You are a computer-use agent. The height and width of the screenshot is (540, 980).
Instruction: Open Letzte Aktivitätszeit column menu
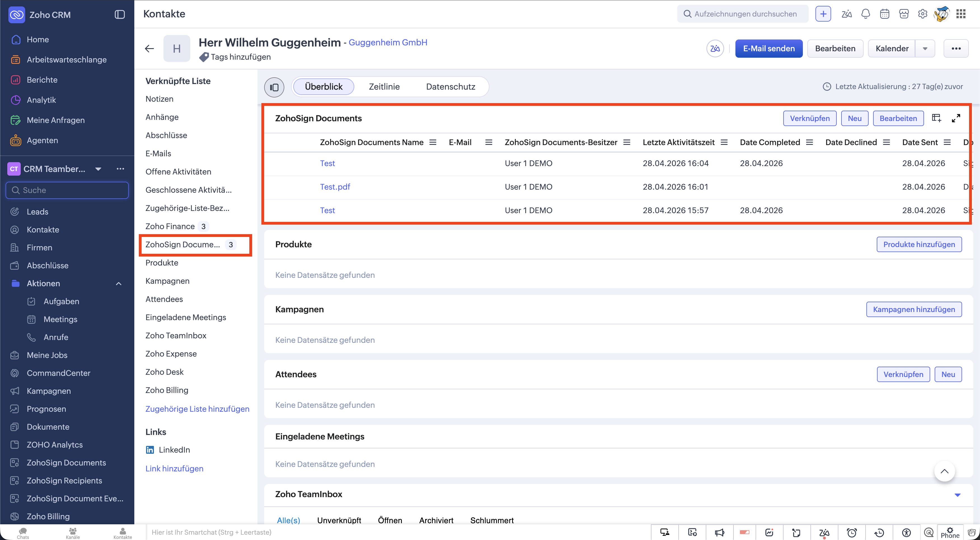click(x=724, y=143)
